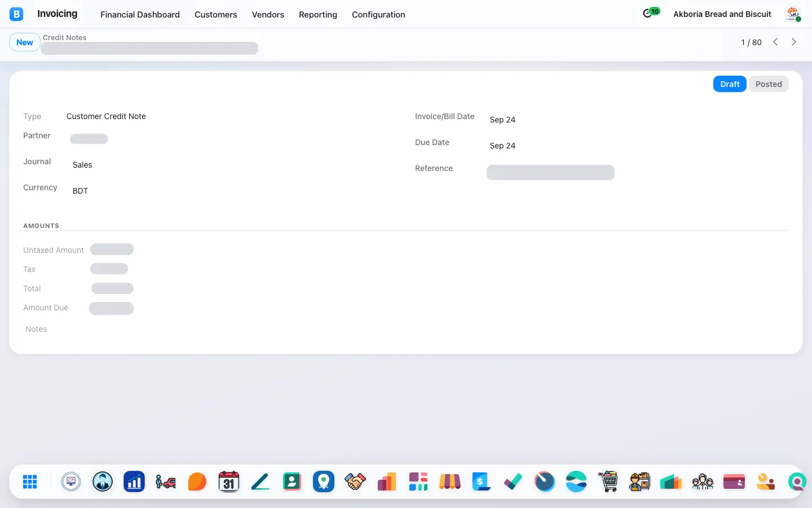Open the handshake app in dock

coord(355,481)
